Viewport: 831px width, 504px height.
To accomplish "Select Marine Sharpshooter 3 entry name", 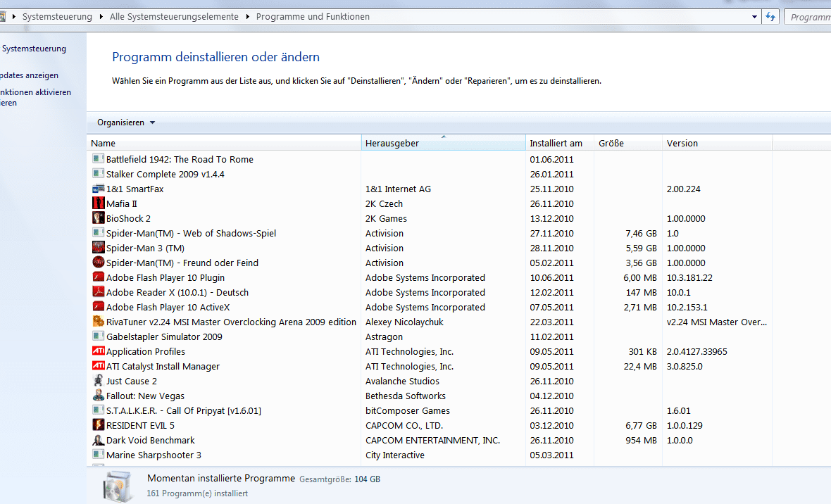I will click(x=154, y=455).
